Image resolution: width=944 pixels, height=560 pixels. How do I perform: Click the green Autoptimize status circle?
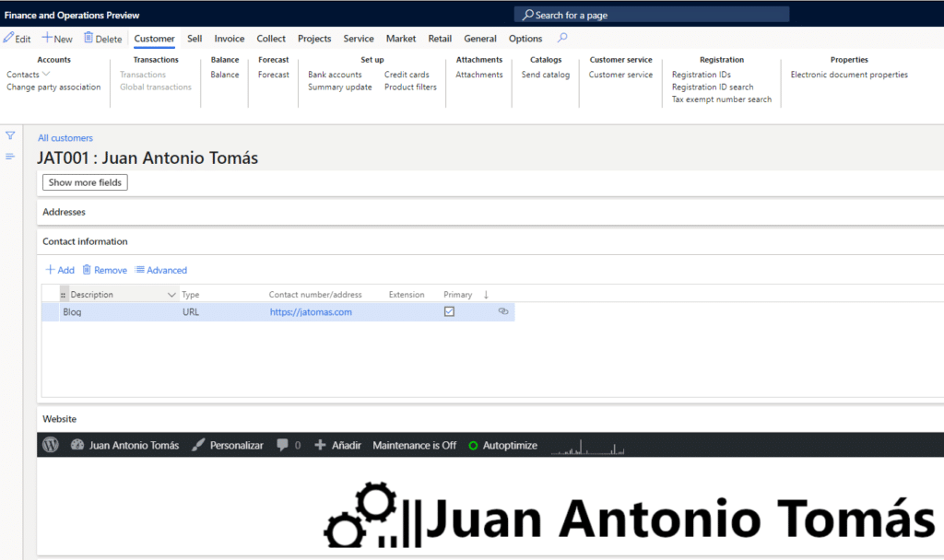[x=473, y=446]
